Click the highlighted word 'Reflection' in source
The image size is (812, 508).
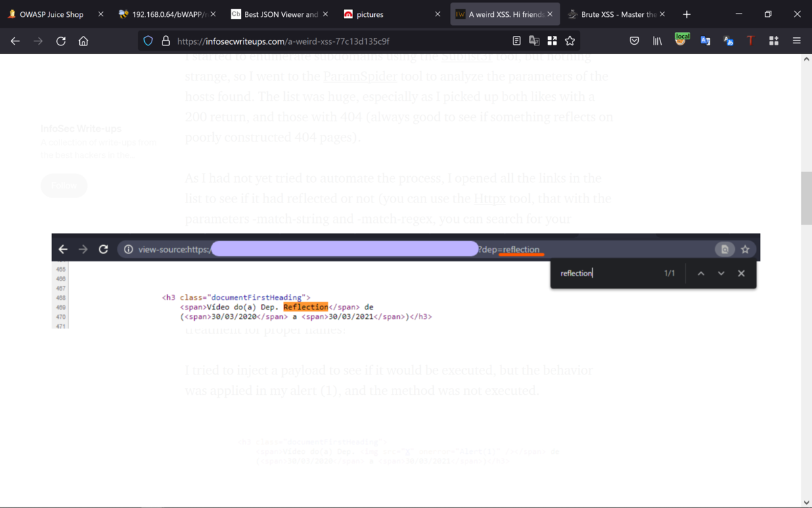[x=306, y=307]
